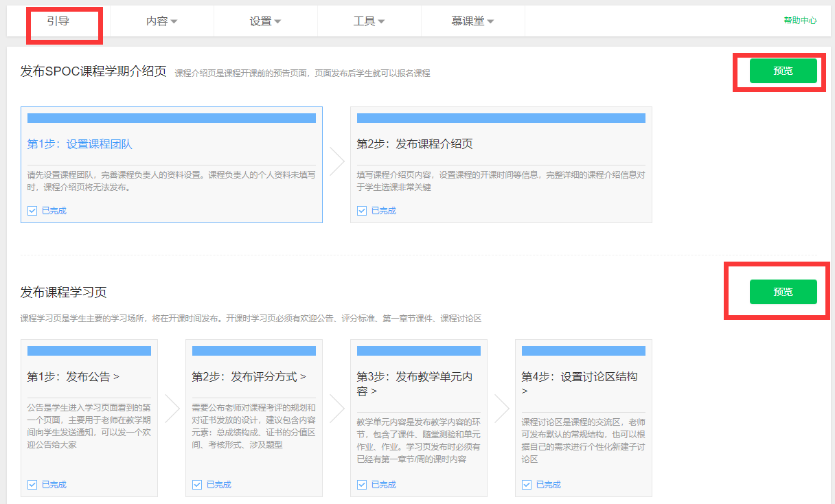Viewport: 835px width, 504px height.
Task: Toggle 已完成 checkbox under 发布评分方式
Action: pos(197,485)
